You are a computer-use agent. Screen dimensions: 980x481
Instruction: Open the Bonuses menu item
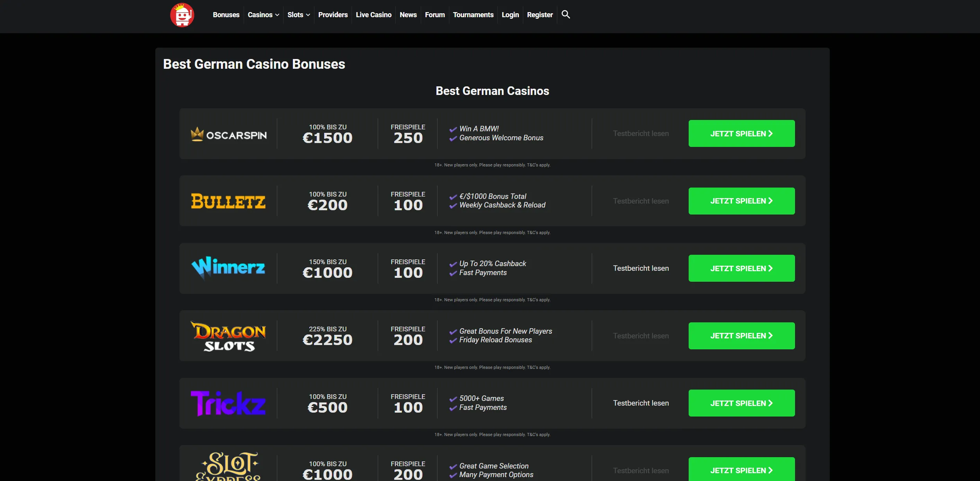coord(226,15)
